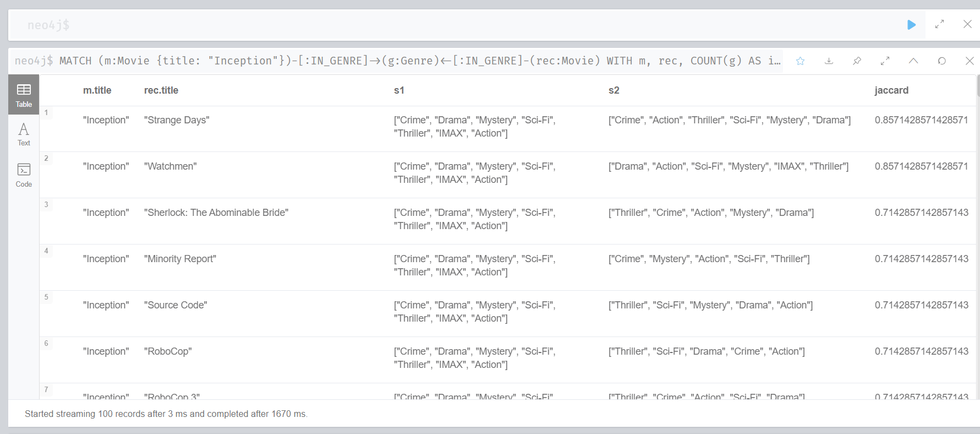Expand the result frame to fullscreen
This screenshot has height=434, width=980.
885,61
